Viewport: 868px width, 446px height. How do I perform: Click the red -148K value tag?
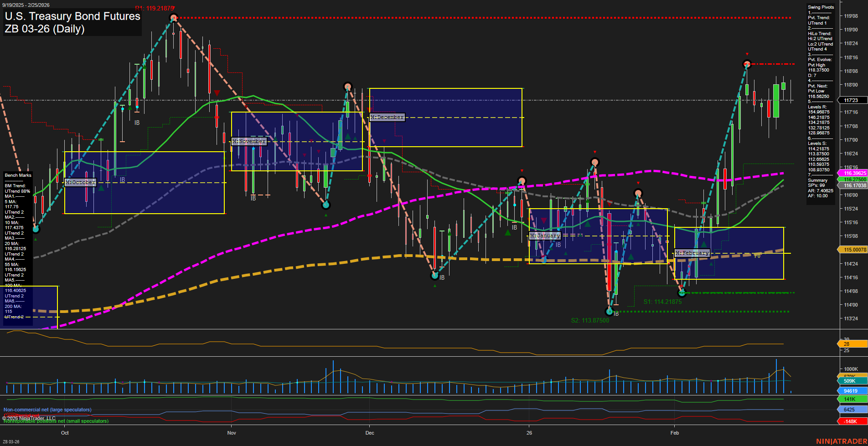[851, 421]
